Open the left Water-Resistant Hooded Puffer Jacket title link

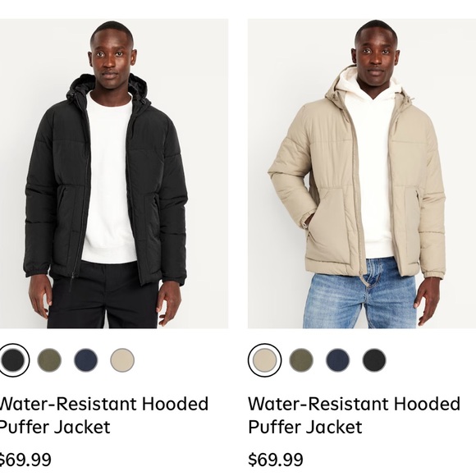click(103, 415)
